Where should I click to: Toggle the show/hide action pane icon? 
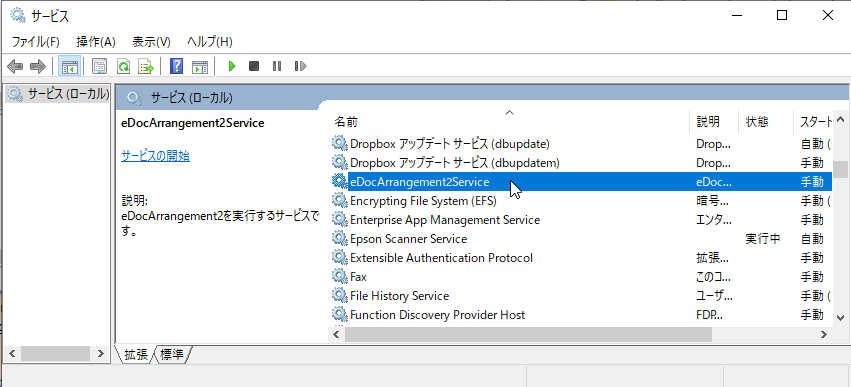200,66
